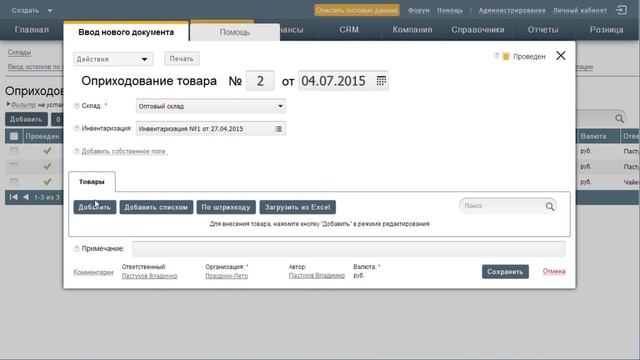Viewport: 640px width, 360px height.
Task: Toggle select-all checkbox in background table header
Action: tap(14, 136)
